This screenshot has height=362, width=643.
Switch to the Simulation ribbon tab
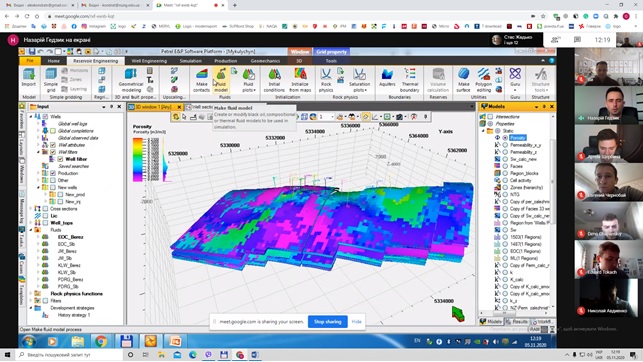[191, 61]
